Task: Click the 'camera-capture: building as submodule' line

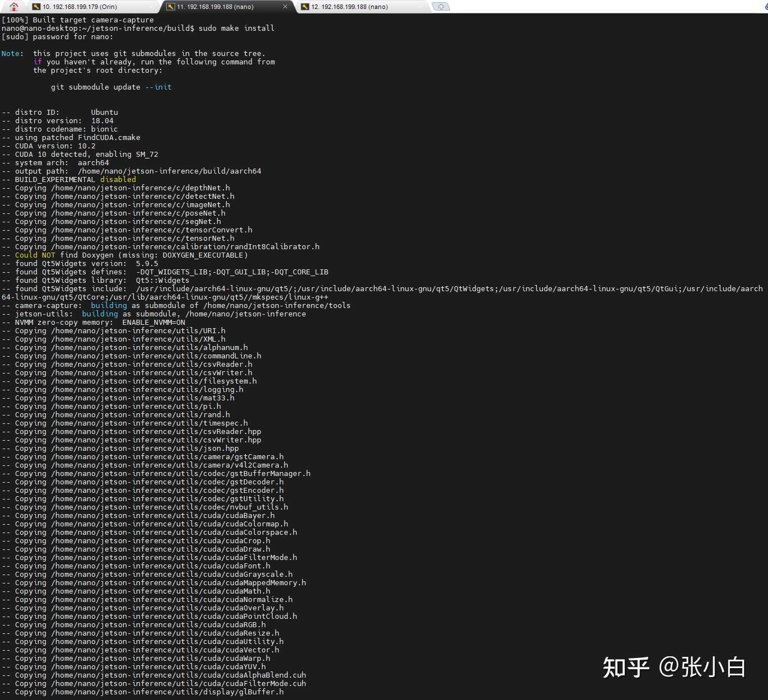Action: [x=176, y=305]
